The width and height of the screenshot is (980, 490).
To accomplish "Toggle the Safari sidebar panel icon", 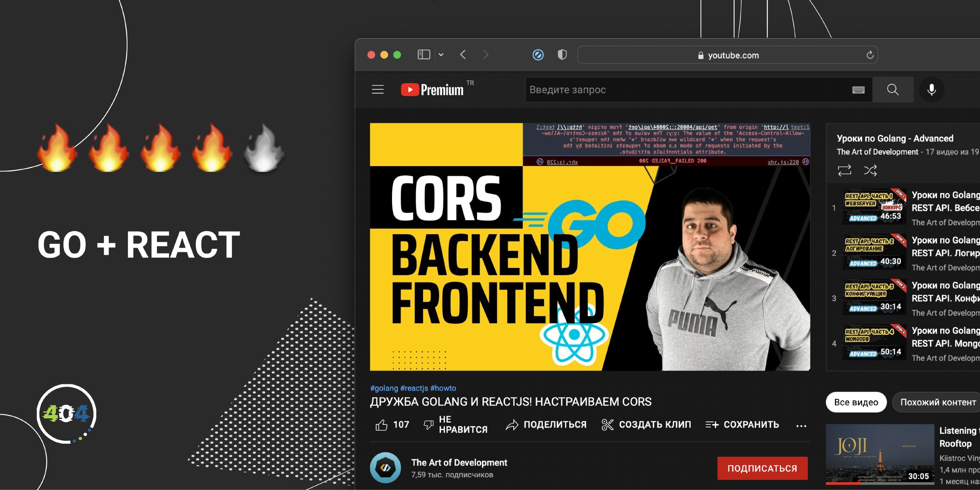I will (x=424, y=55).
